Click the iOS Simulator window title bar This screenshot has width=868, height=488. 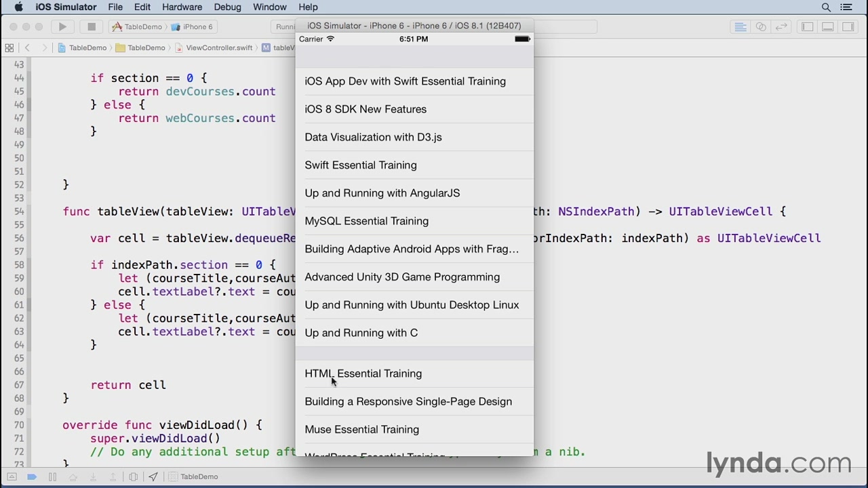click(414, 26)
